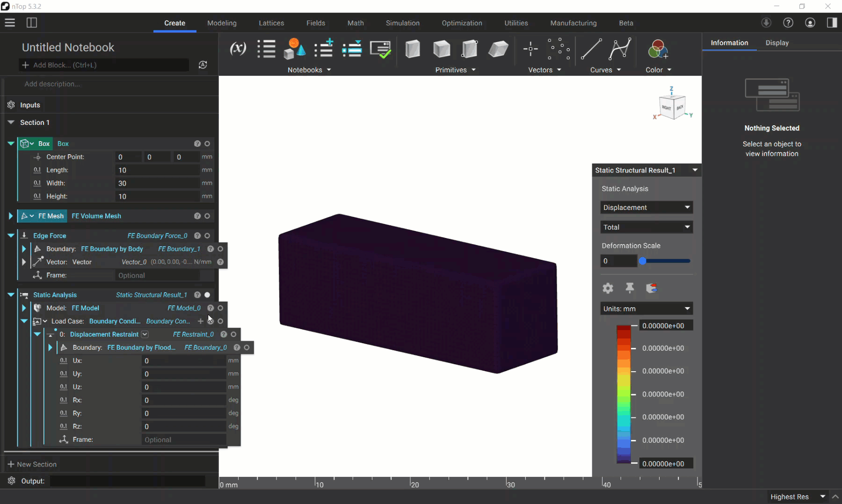Open the Displacement result type dropdown
The width and height of the screenshot is (842, 504).
(x=646, y=208)
